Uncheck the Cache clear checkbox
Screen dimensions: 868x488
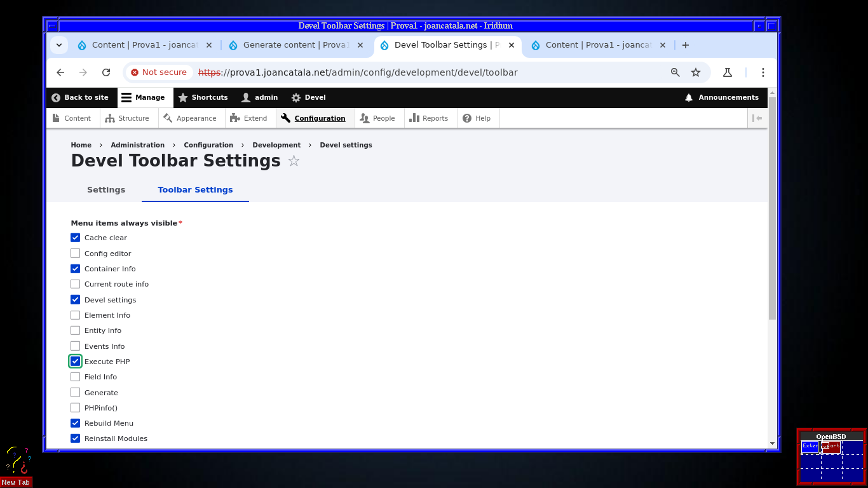point(75,238)
